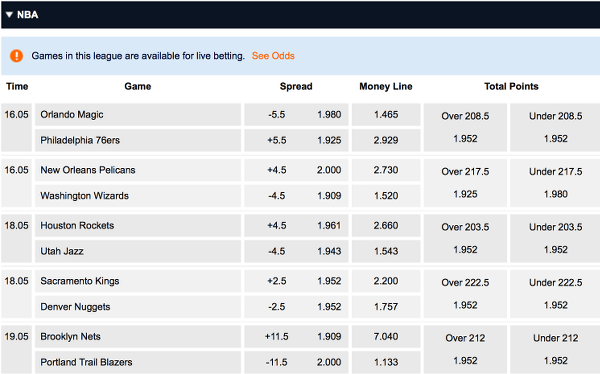600x374 pixels.
Task: Choose Over 222.5 total points
Action: click(x=465, y=294)
